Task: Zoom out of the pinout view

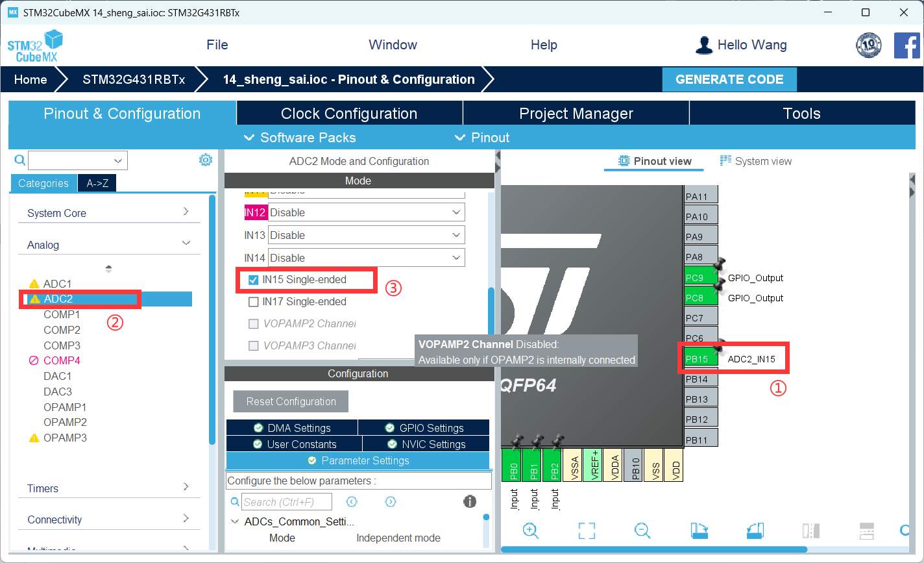Action: click(642, 531)
